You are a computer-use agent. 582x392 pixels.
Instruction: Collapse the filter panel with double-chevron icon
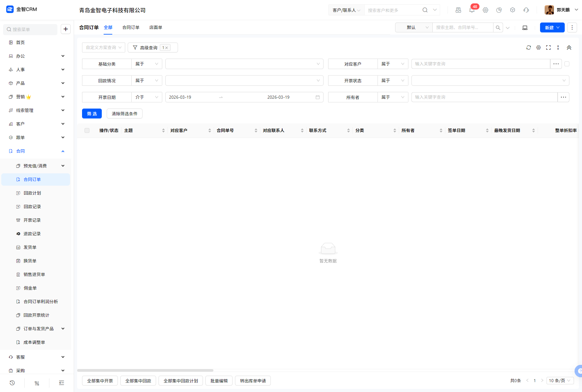[569, 47]
